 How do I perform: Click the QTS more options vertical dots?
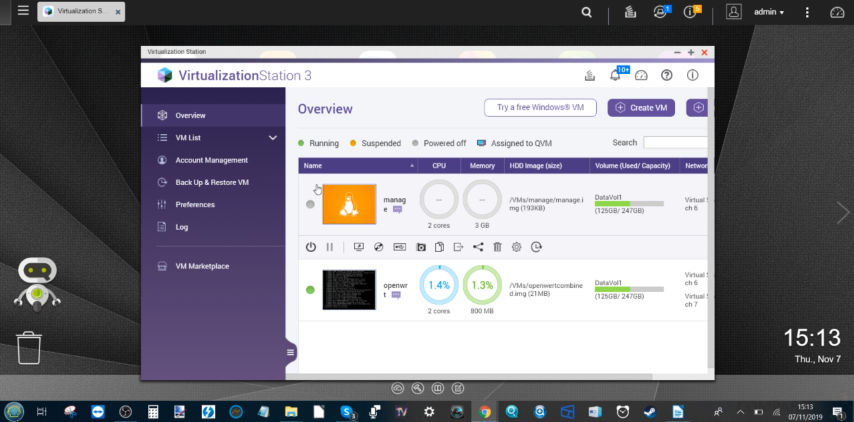point(808,12)
